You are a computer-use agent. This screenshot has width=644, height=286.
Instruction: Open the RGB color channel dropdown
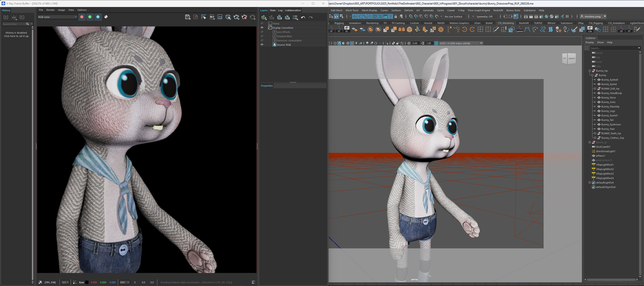[57, 17]
